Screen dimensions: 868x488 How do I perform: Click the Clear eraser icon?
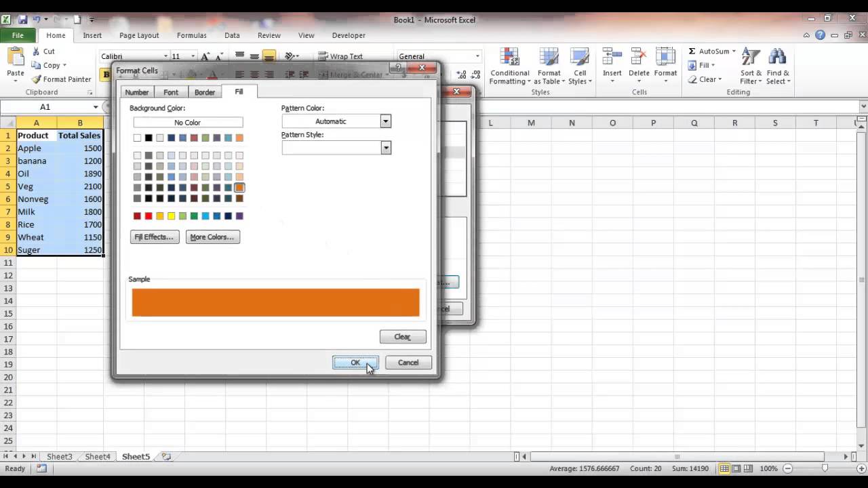(x=692, y=79)
